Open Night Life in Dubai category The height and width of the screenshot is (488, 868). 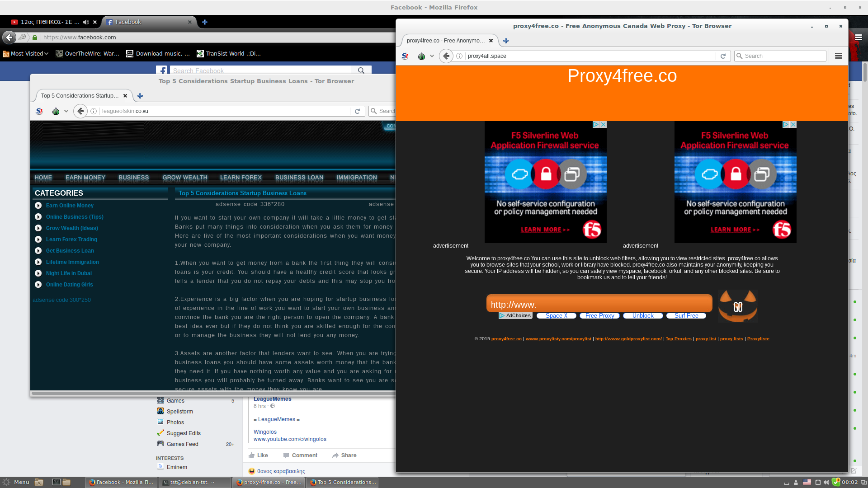click(x=69, y=273)
